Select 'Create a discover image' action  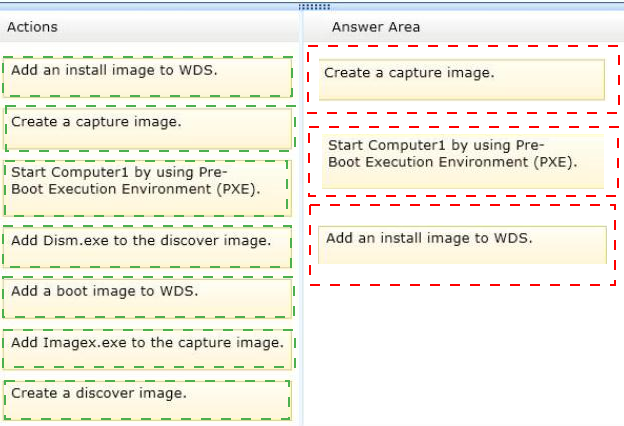(148, 400)
